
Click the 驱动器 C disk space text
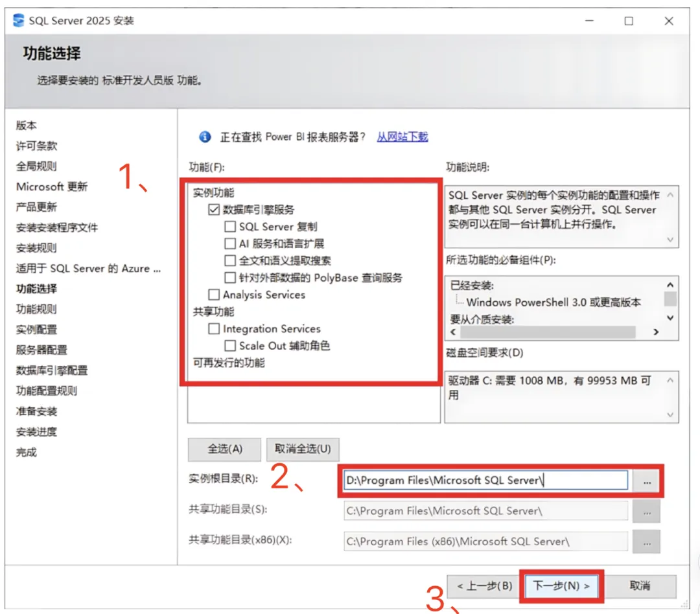point(550,387)
